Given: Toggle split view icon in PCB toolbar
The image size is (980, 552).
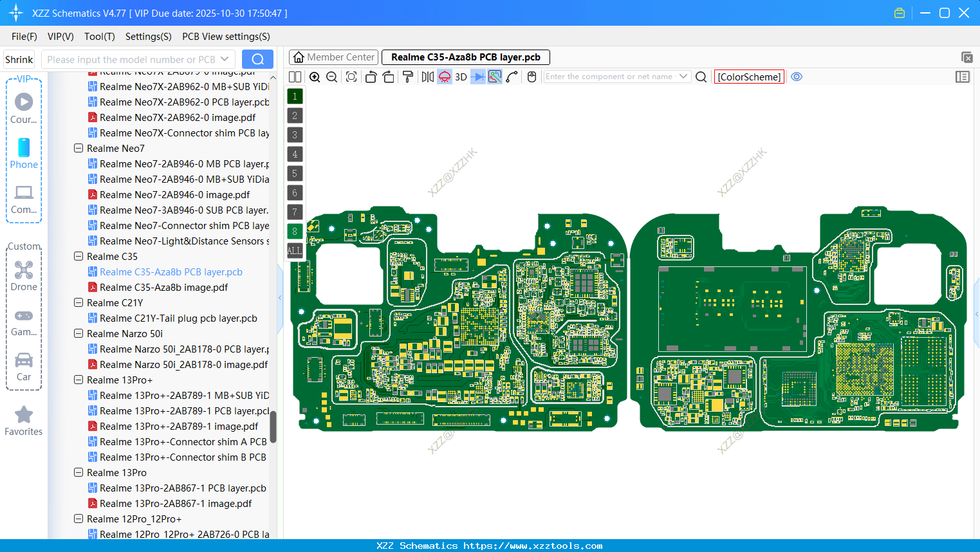Looking at the screenshot, I should point(295,77).
